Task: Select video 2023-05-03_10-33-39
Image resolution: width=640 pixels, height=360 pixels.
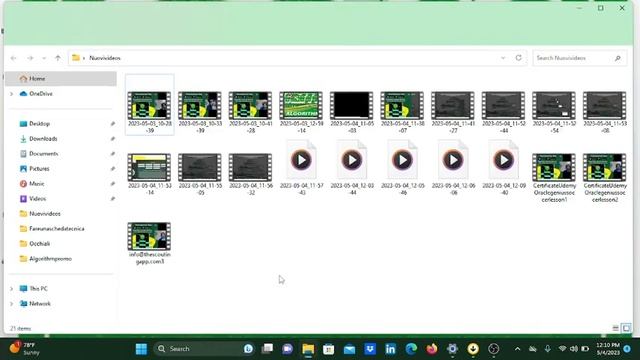Action: click(x=200, y=112)
